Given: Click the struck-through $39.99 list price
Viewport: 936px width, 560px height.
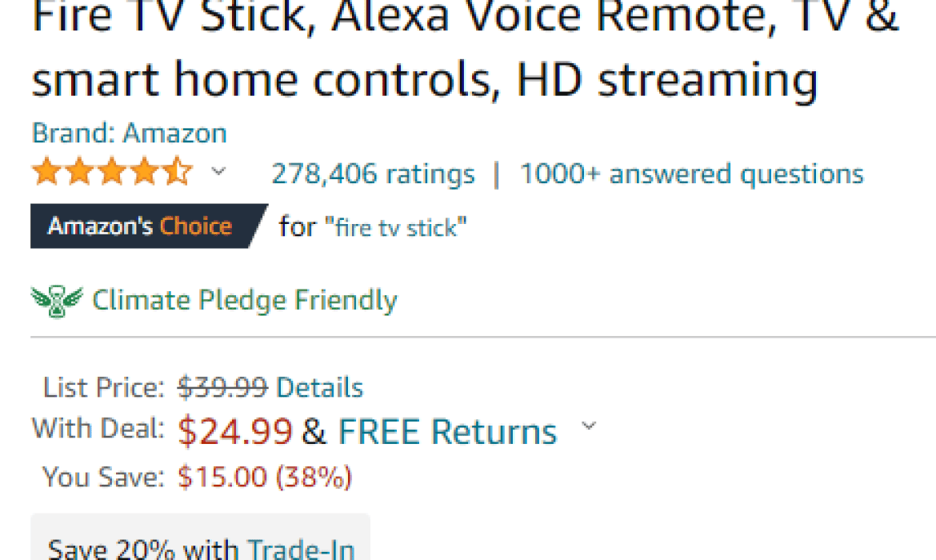Looking at the screenshot, I should coord(222,388).
